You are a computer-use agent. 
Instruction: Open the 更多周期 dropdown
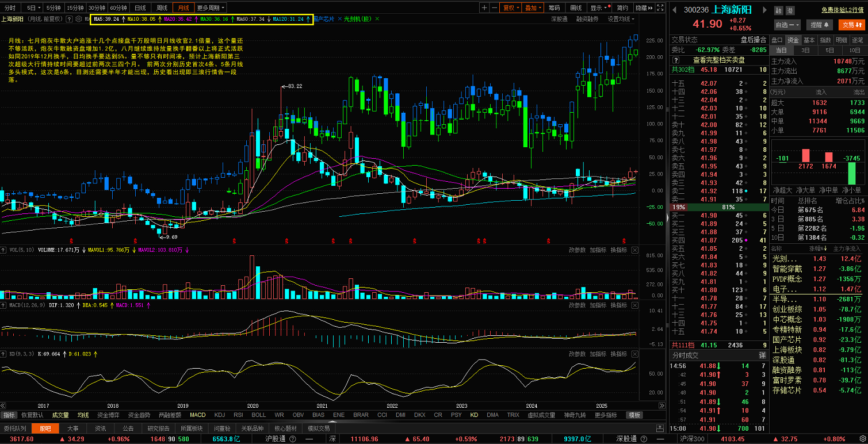tap(211, 7)
